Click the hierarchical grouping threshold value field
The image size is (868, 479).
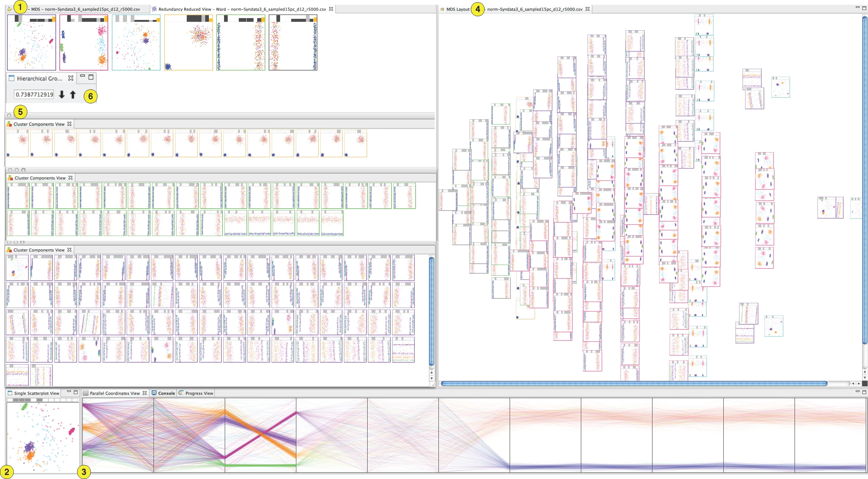[34, 95]
